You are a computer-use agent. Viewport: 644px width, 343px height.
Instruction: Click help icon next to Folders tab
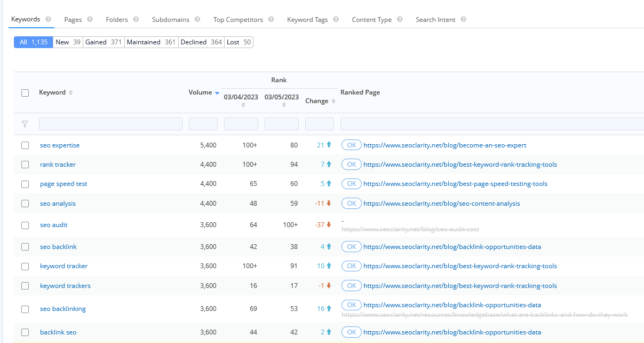tap(136, 19)
